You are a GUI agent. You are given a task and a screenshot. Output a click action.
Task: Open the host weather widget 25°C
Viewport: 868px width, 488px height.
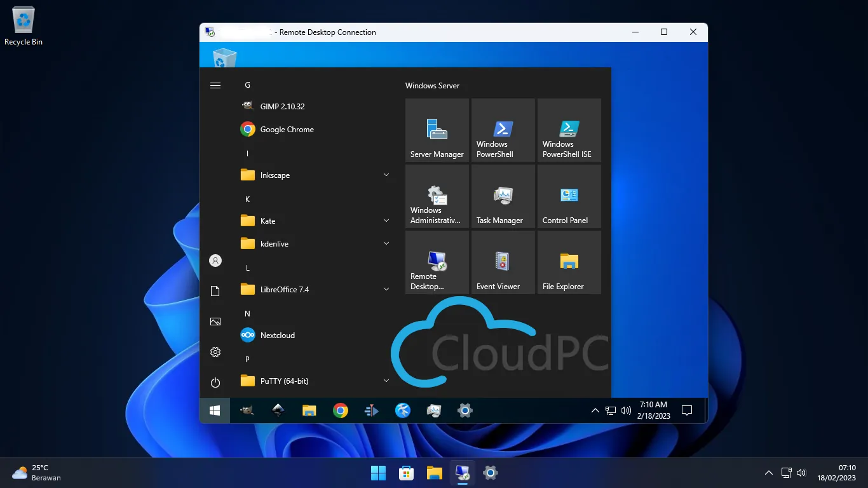(37, 473)
